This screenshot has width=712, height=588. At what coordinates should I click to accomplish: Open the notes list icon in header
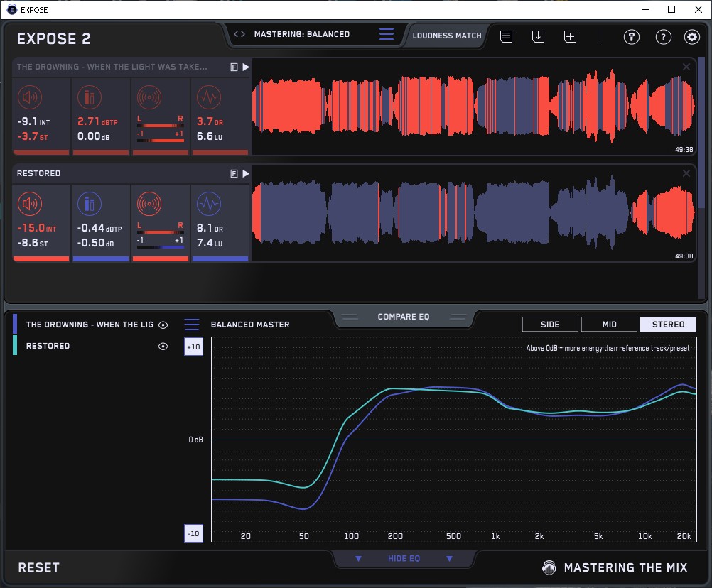click(507, 36)
